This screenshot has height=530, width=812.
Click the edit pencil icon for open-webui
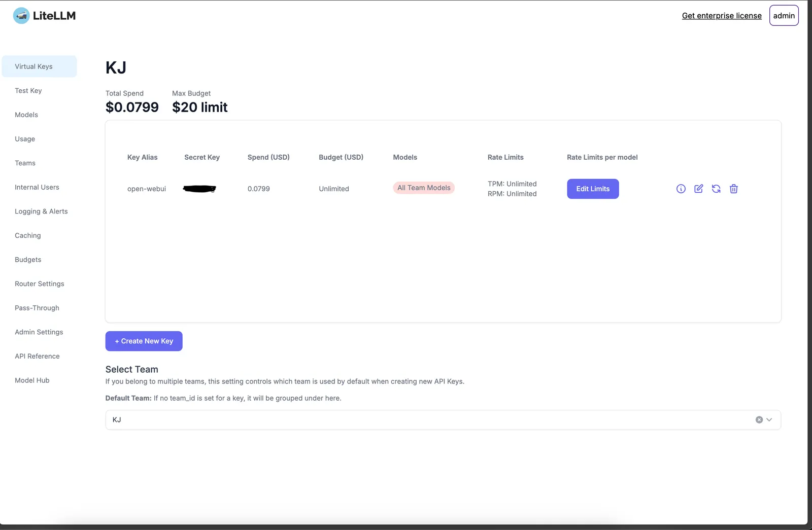click(699, 189)
